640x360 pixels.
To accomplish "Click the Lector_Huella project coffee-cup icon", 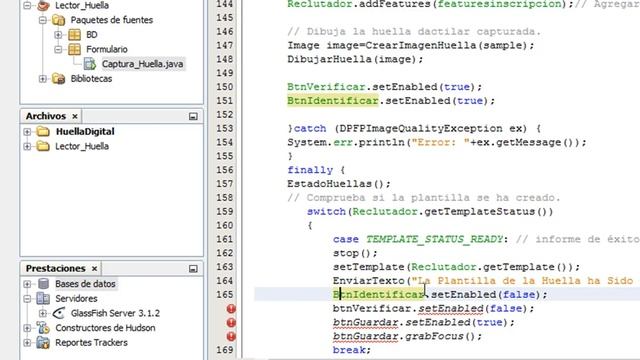I will point(43,5).
